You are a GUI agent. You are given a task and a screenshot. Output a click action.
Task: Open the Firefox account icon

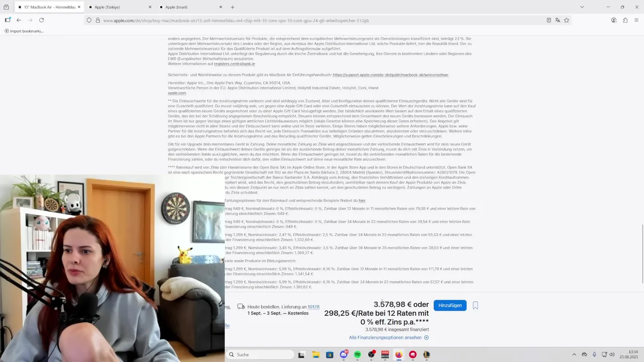pos(614,20)
